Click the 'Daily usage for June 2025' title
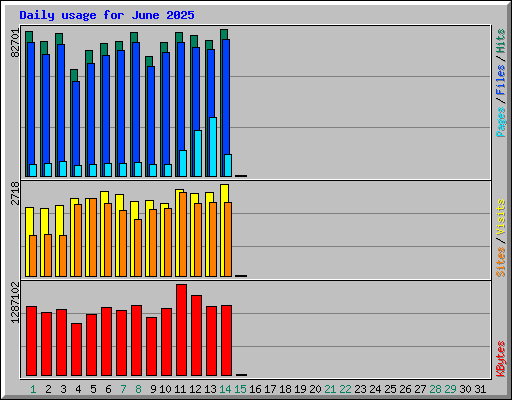 click(x=107, y=15)
